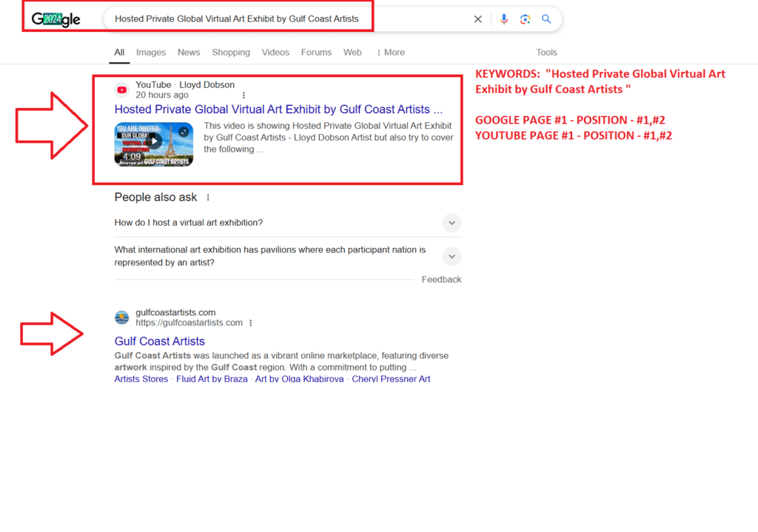Open three-dot menu beside gulfcoastartists.com URL
The height and width of the screenshot is (532, 758).
click(x=251, y=323)
